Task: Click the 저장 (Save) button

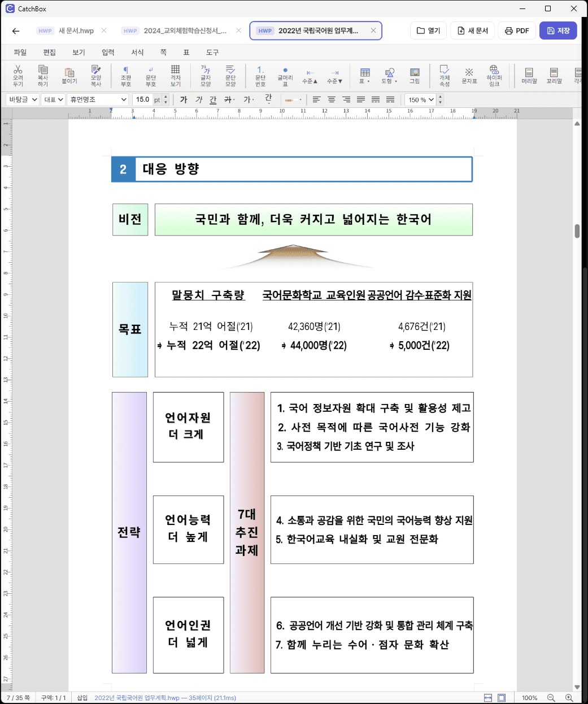Action: (x=558, y=31)
